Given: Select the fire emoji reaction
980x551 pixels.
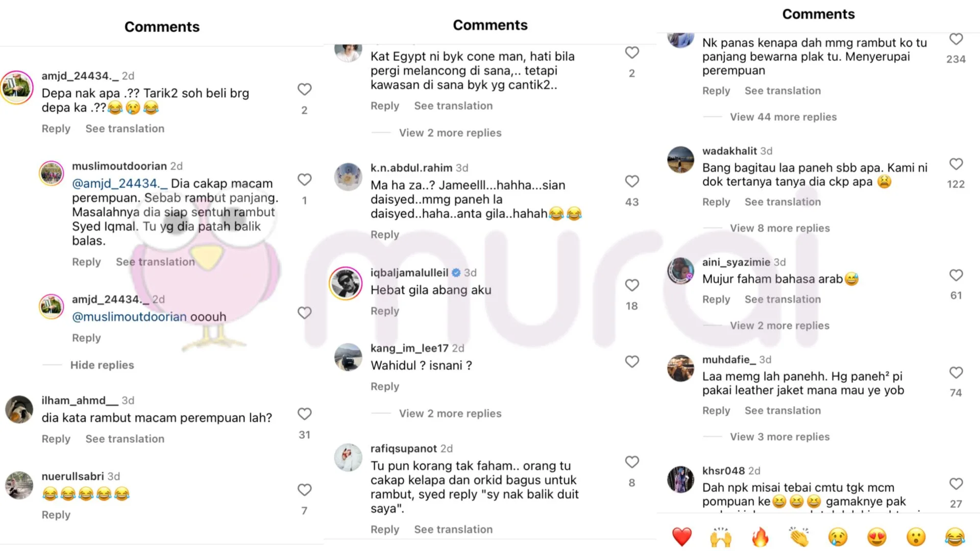Looking at the screenshot, I should click(760, 537).
